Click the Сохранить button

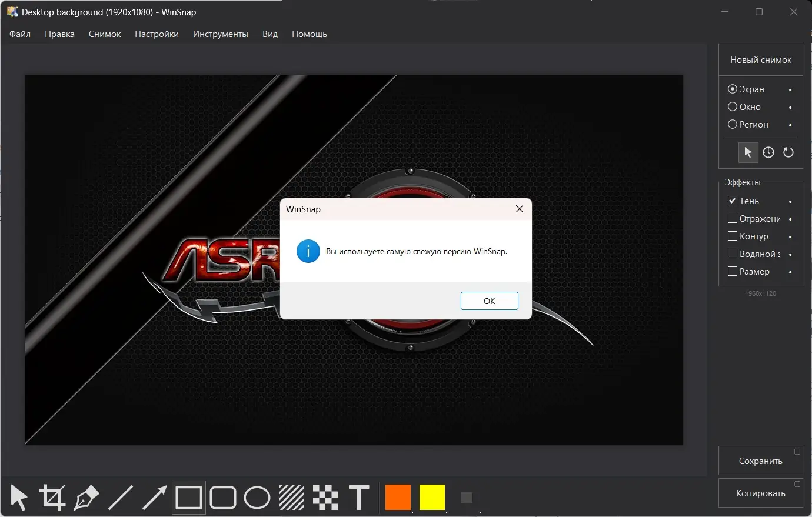point(761,461)
